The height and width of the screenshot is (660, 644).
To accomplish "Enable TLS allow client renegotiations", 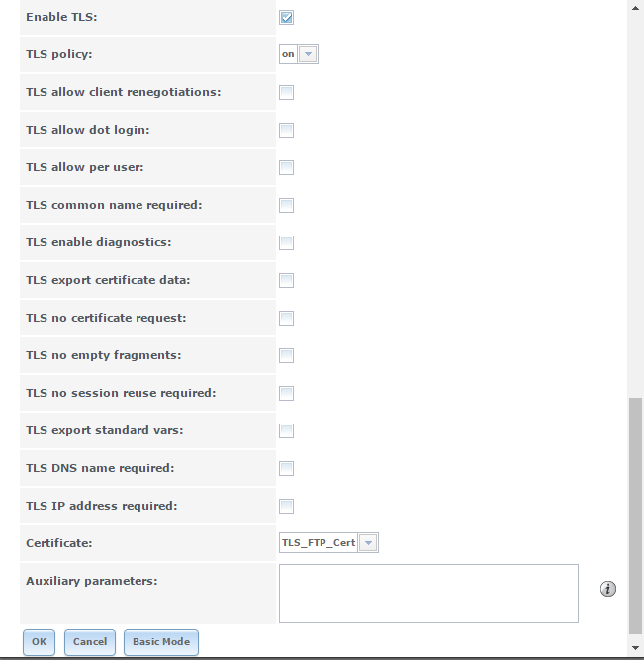I will point(286,93).
